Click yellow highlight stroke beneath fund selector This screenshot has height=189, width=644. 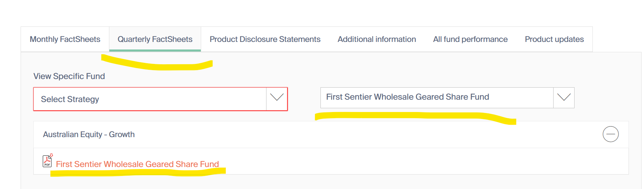413,116
